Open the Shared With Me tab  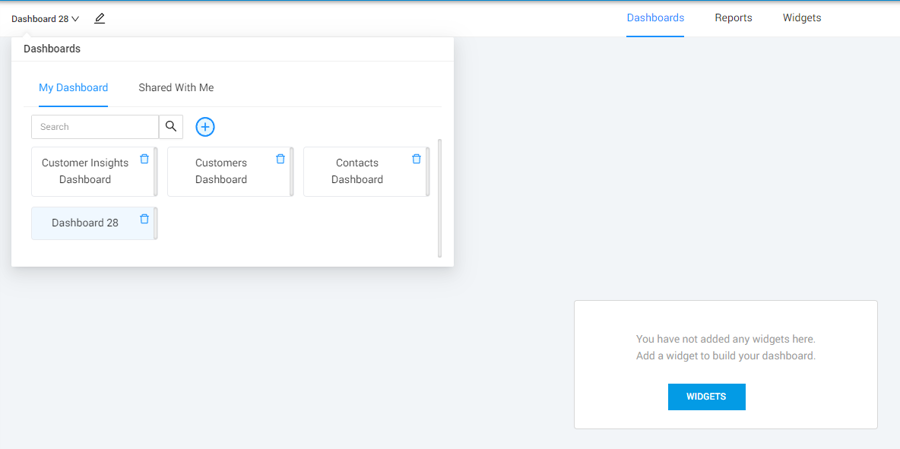(176, 88)
